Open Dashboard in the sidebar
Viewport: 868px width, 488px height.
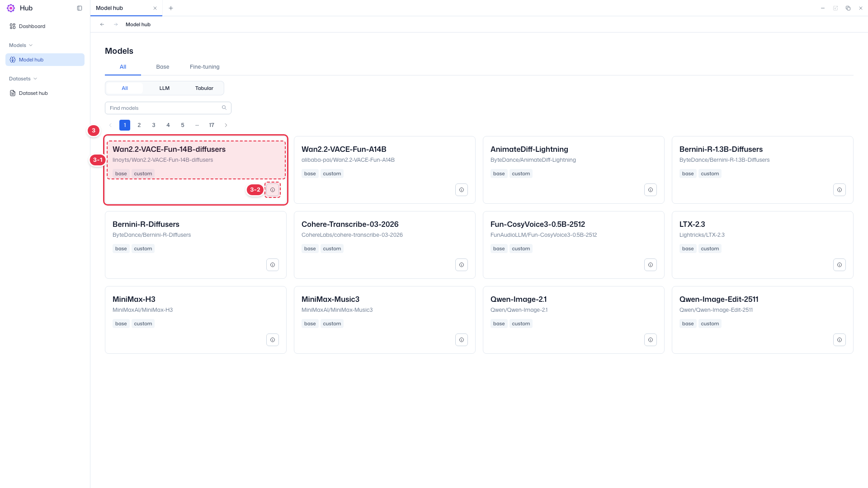(x=45, y=26)
